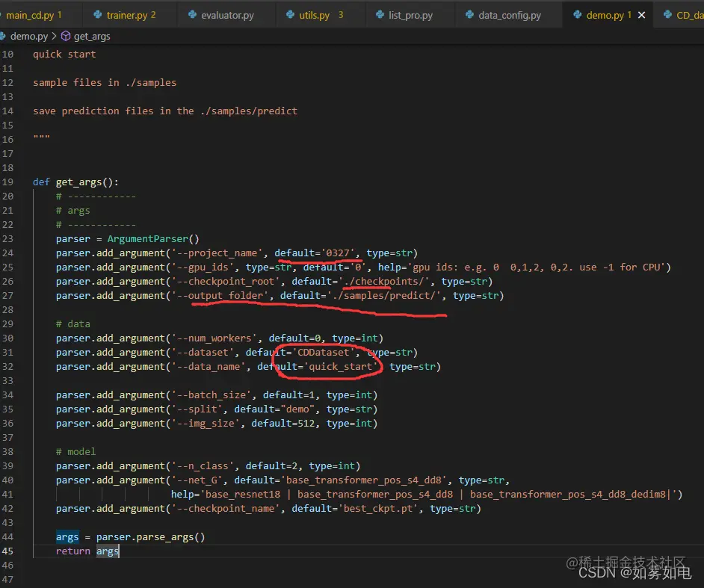Click the 'quick_start' default value

click(x=340, y=366)
